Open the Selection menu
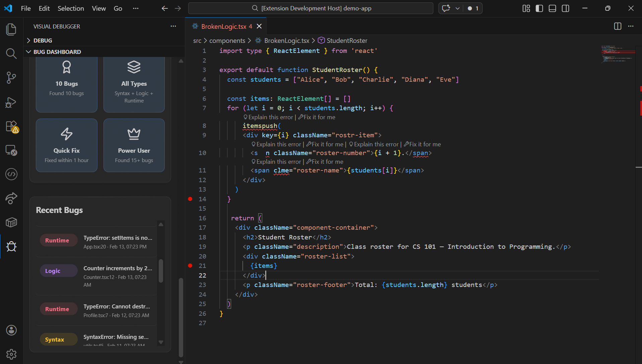Screen dimensions: 642x364 [x=71, y=8]
